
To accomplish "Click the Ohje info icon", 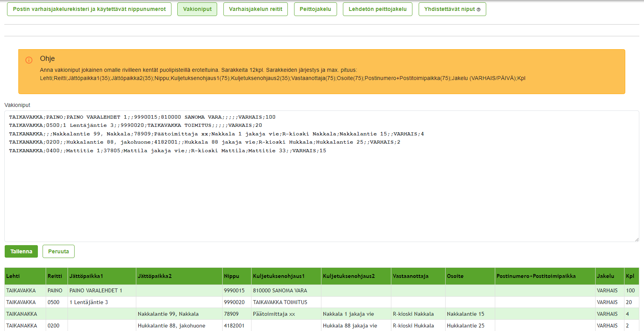I will pyautogui.click(x=29, y=60).
